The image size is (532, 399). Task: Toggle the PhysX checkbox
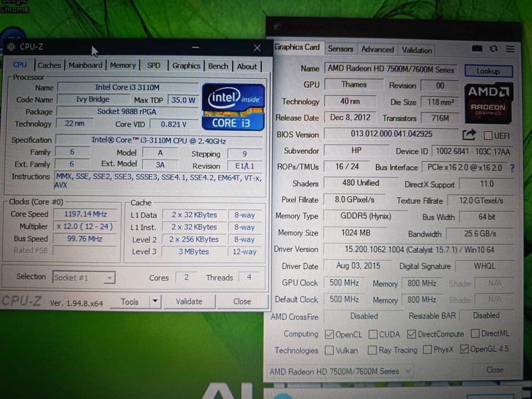(428, 349)
